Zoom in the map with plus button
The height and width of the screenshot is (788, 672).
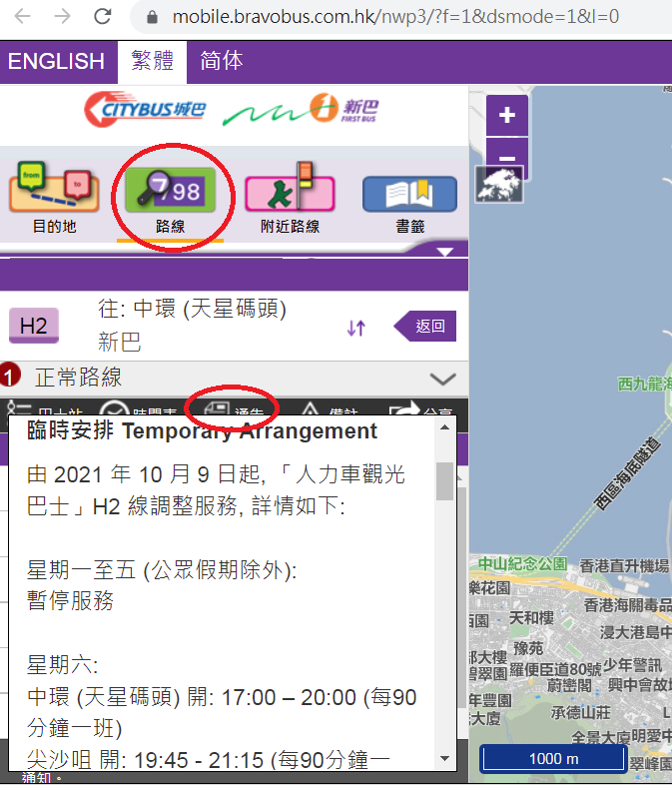click(x=507, y=115)
